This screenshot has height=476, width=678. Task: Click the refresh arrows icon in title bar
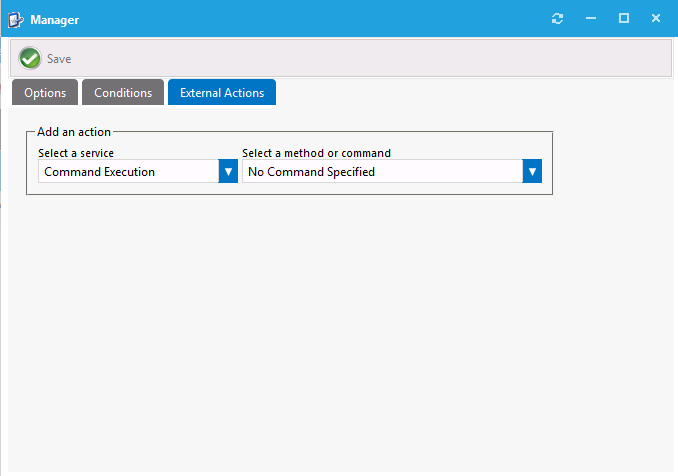(557, 19)
